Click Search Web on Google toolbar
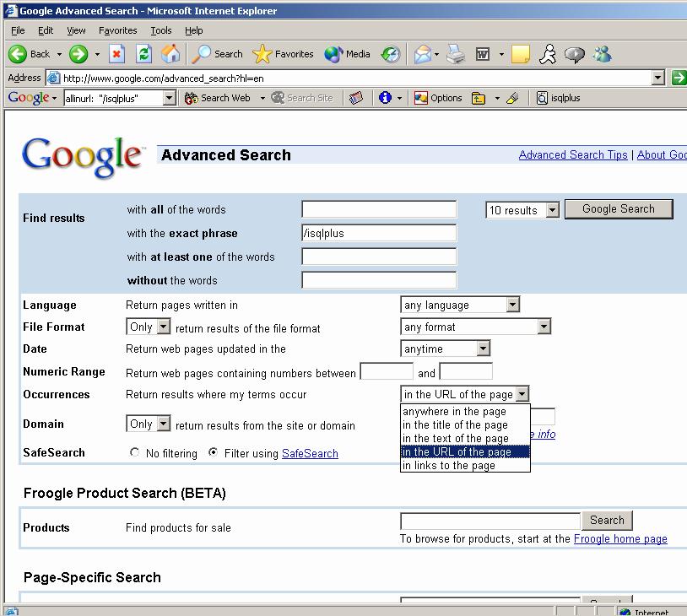687x616 pixels. tap(217, 98)
